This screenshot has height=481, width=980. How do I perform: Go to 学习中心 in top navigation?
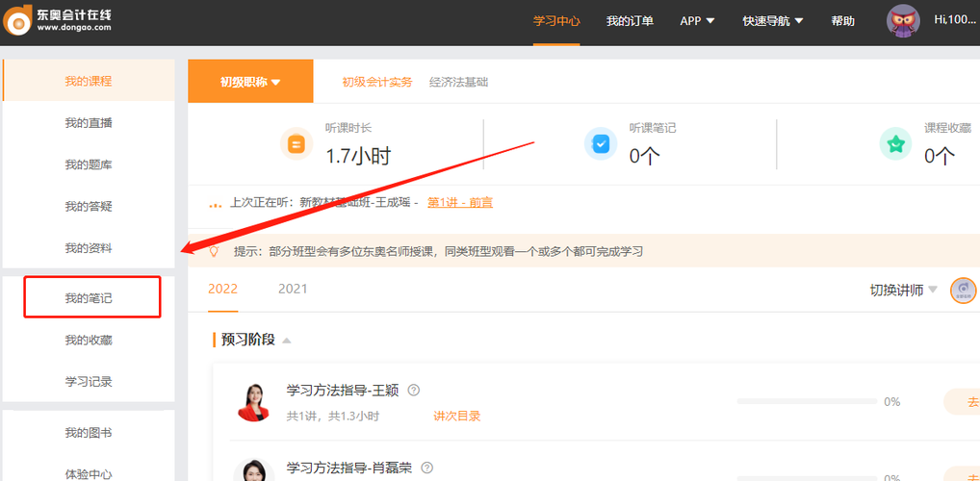556,20
